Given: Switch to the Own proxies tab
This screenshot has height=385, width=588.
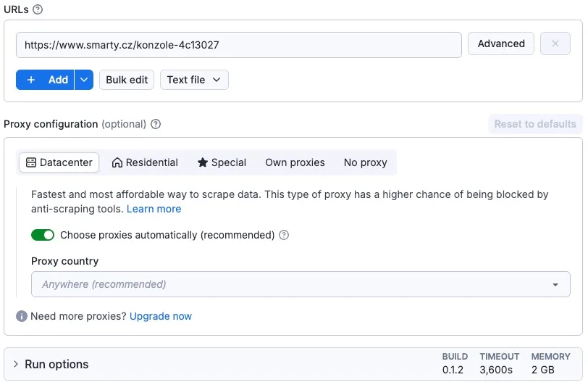Looking at the screenshot, I should 295,162.
